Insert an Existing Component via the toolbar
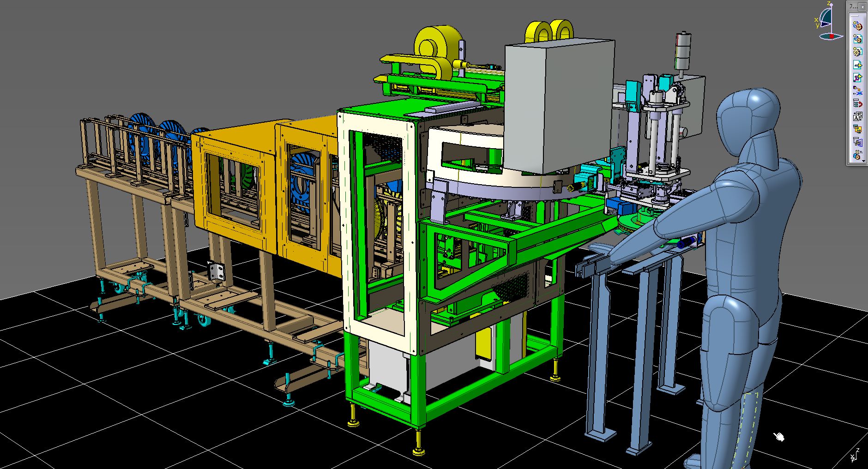868x469 pixels. coord(857,65)
